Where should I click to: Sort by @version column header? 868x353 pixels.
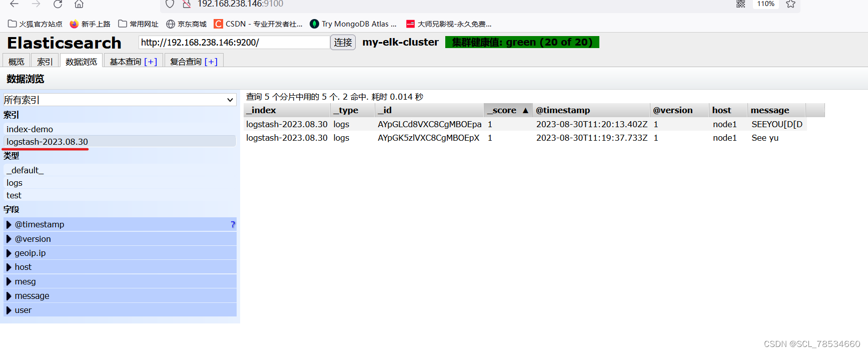(679, 110)
